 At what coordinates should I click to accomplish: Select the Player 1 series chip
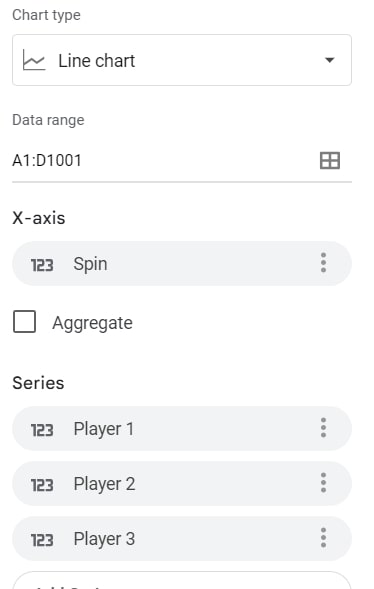[182, 428]
